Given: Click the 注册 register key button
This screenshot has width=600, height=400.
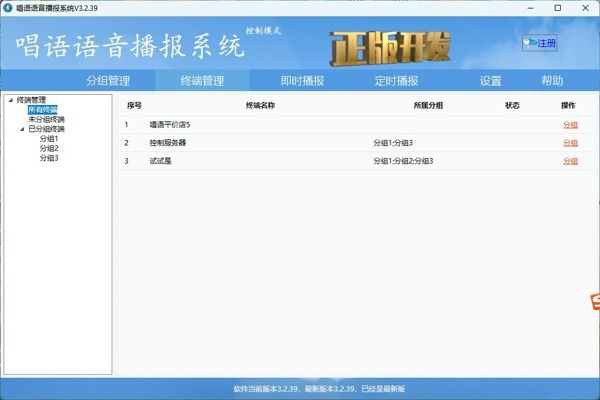Looking at the screenshot, I should tap(540, 43).
